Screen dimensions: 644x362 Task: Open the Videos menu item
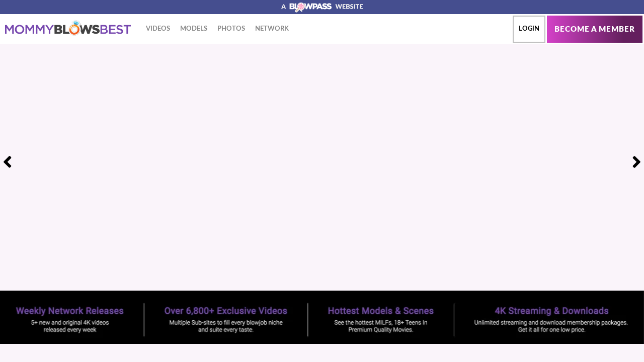pyautogui.click(x=158, y=28)
